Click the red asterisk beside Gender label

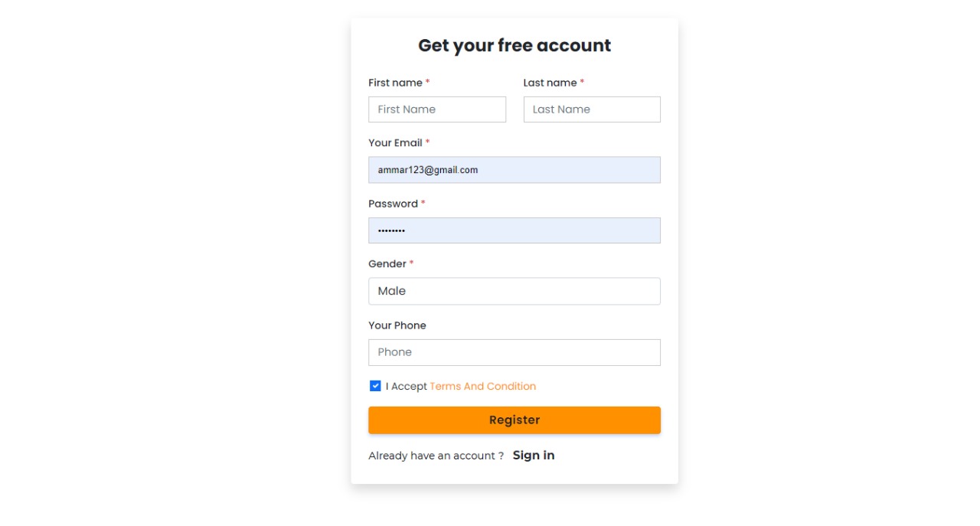click(411, 263)
